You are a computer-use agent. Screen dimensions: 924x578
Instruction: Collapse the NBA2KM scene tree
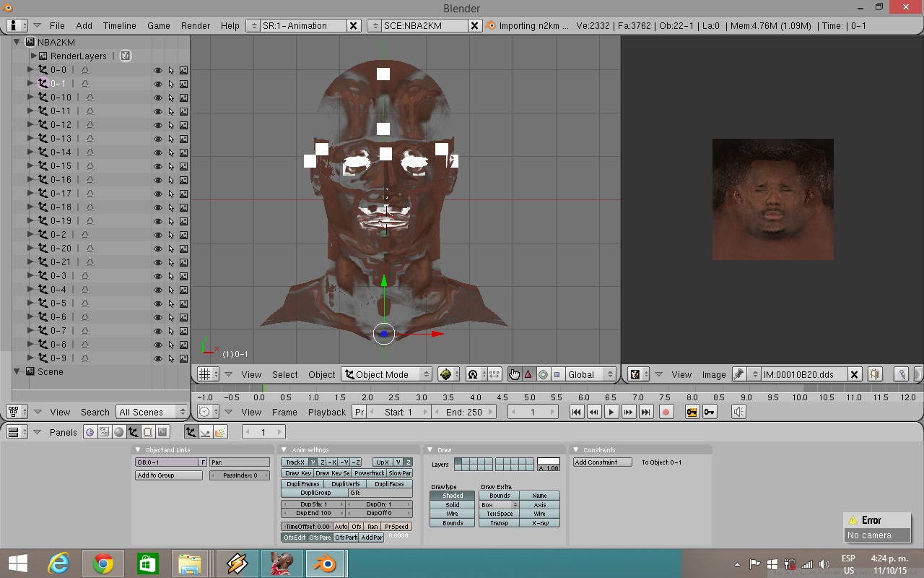17,42
